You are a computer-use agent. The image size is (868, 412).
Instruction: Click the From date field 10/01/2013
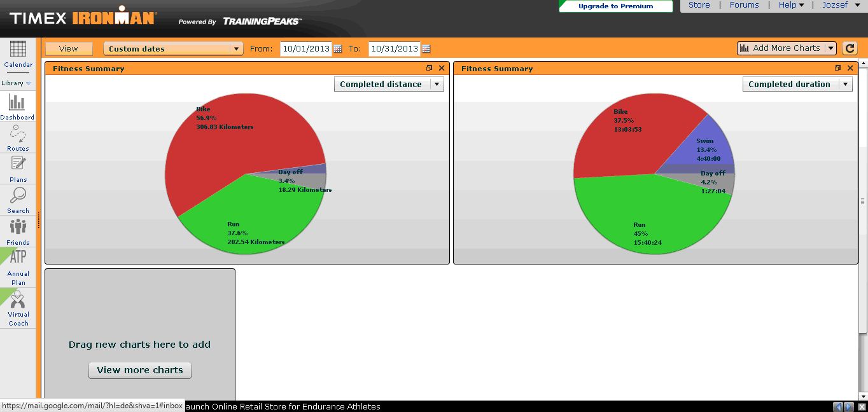(x=306, y=49)
